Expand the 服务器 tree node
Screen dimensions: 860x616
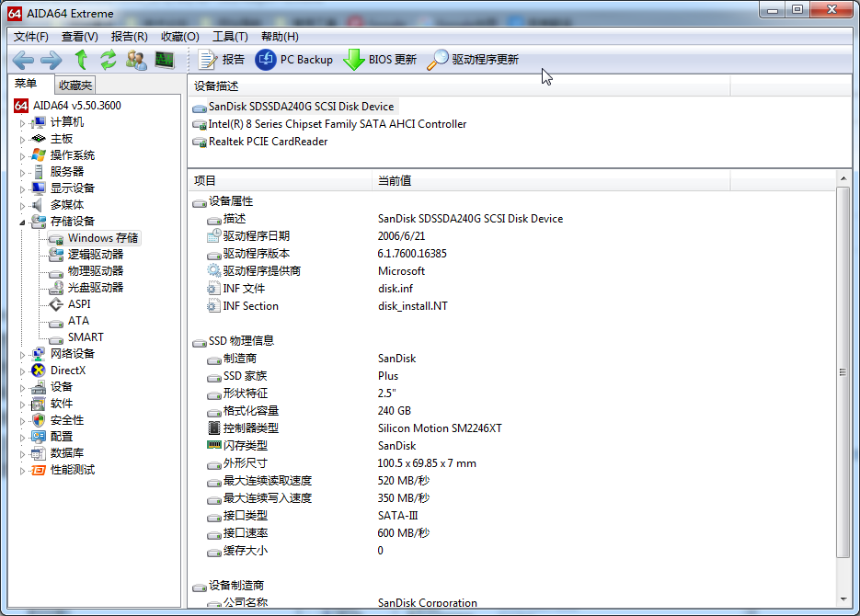[22, 173]
